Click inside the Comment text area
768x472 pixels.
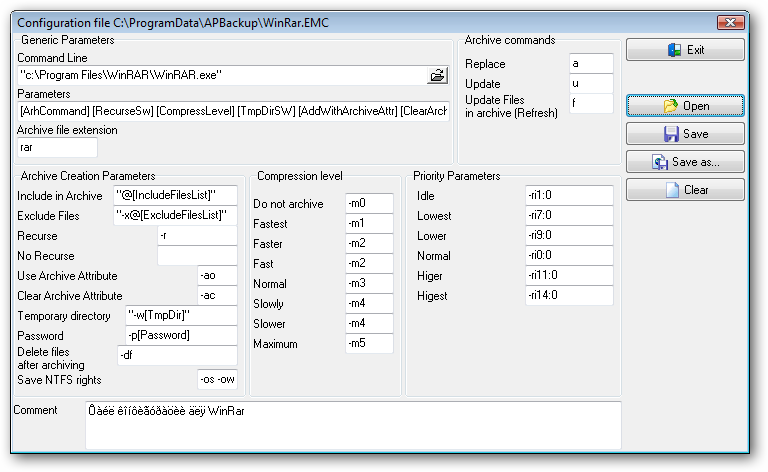[353, 425]
